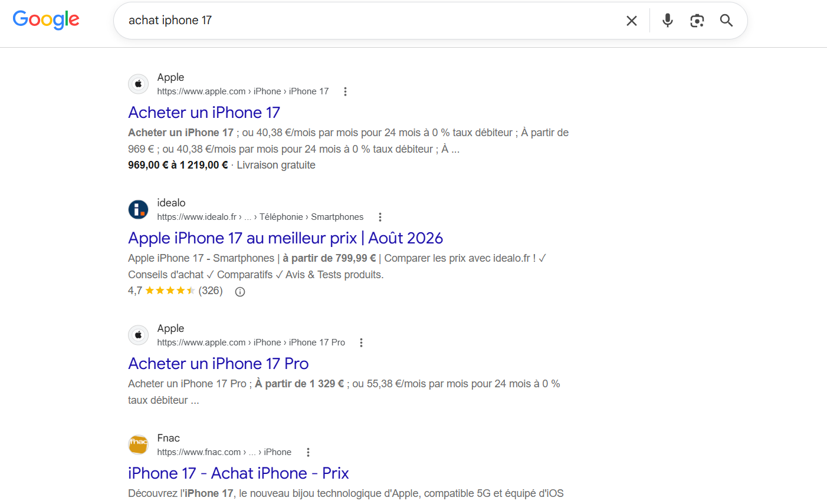Start voice search with microphone icon
Image resolution: width=827 pixels, height=504 pixels.
667,21
